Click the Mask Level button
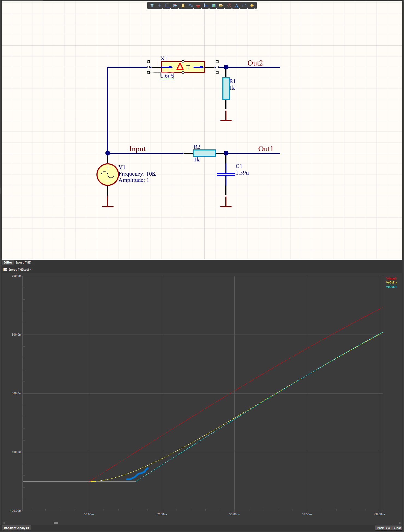 coord(384,528)
